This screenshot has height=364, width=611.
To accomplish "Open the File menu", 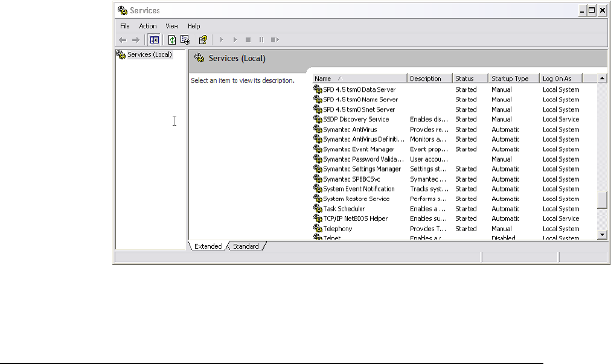I will coord(125,26).
